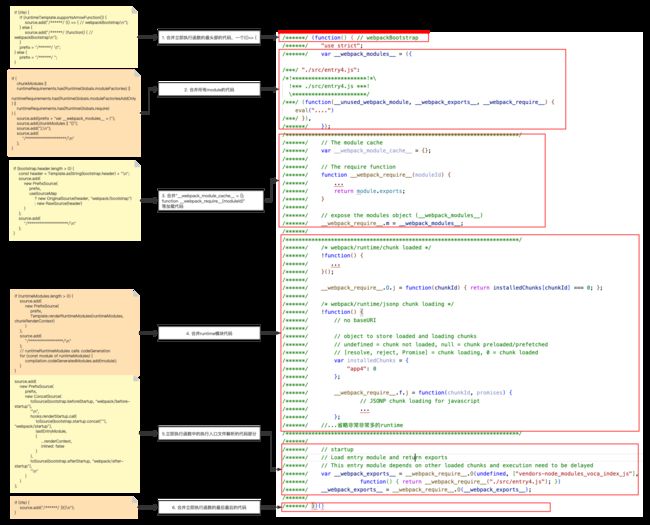
Task: Select the orange note with chunkModules condition
Action: (74, 113)
